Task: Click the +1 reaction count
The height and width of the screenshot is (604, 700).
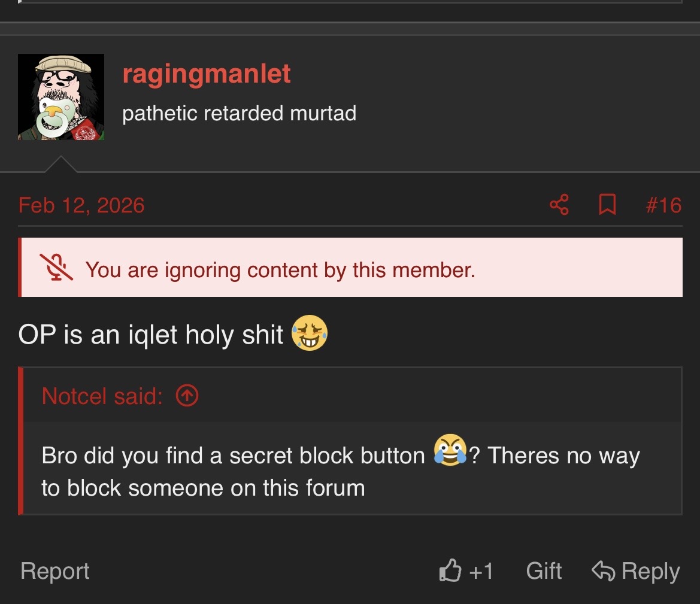Action: 481,570
